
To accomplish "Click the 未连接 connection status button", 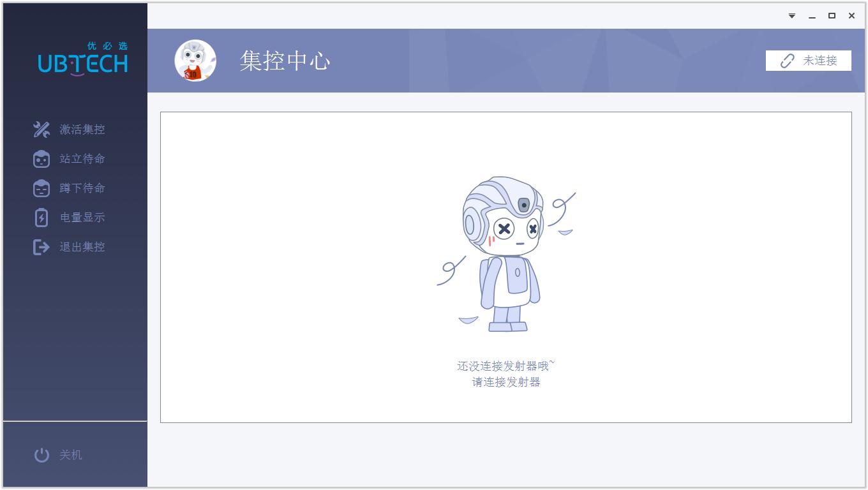I will (x=809, y=61).
